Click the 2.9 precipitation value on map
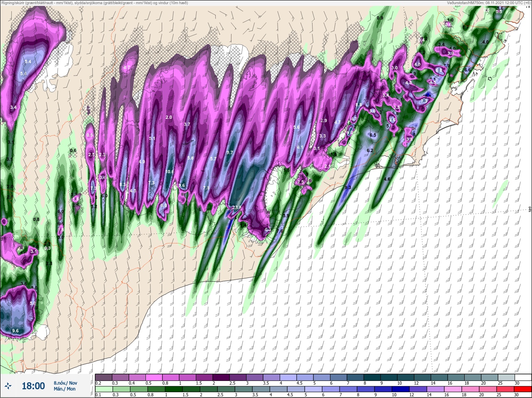The image size is (532, 398). pos(324,120)
